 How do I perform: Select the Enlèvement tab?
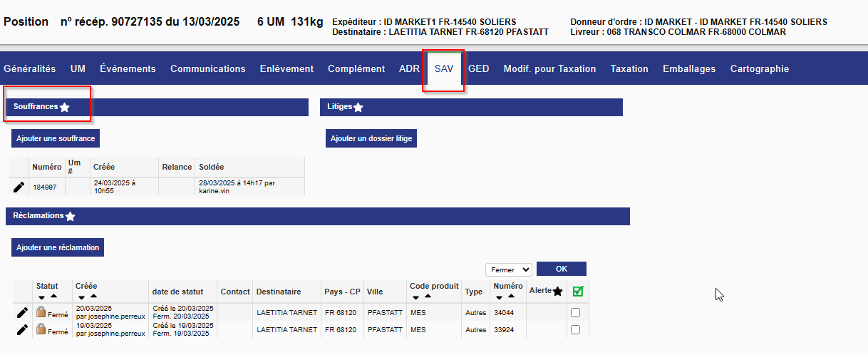coord(286,69)
